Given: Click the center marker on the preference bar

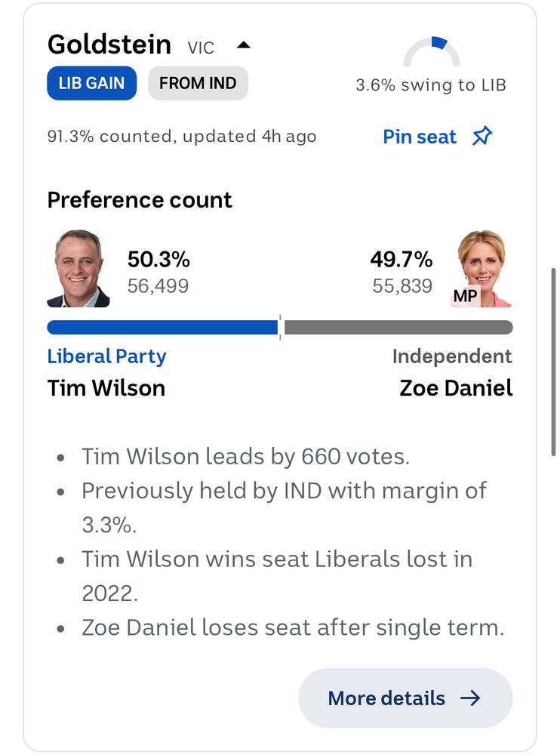Looking at the screenshot, I should [x=280, y=328].
